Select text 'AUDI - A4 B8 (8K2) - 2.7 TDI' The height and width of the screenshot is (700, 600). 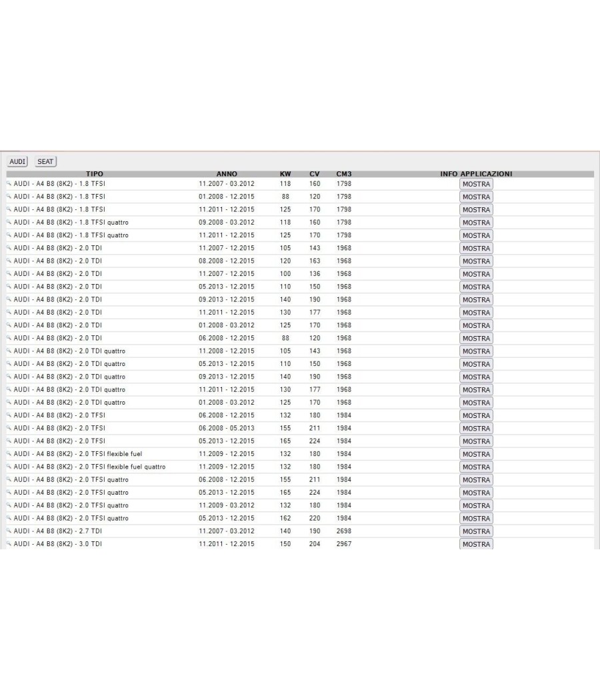coord(57,531)
